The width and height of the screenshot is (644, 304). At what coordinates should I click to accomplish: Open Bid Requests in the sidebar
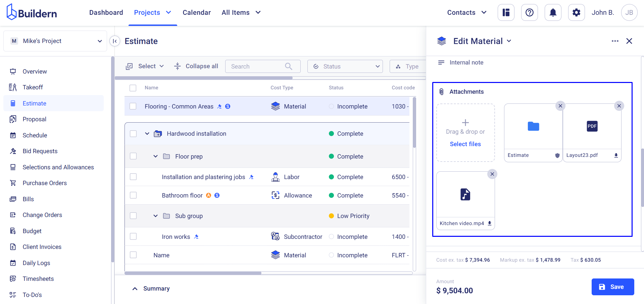[40, 151]
